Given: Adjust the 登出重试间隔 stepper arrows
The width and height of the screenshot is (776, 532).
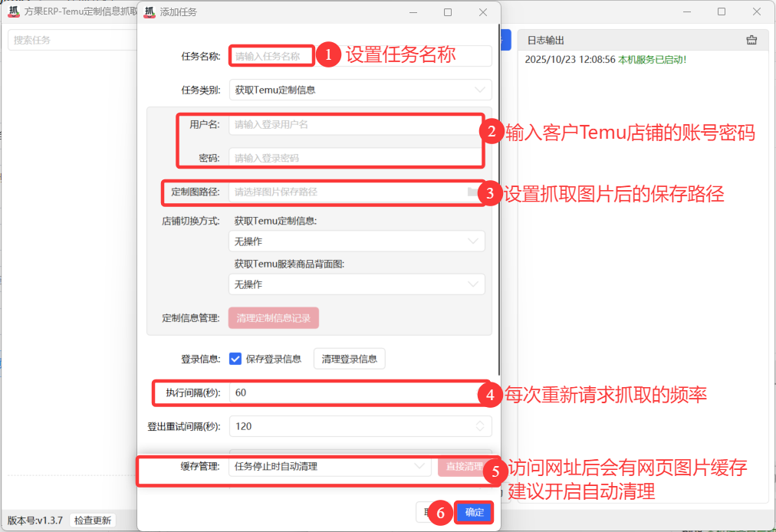Looking at the screenshot, I should [480, 426].
